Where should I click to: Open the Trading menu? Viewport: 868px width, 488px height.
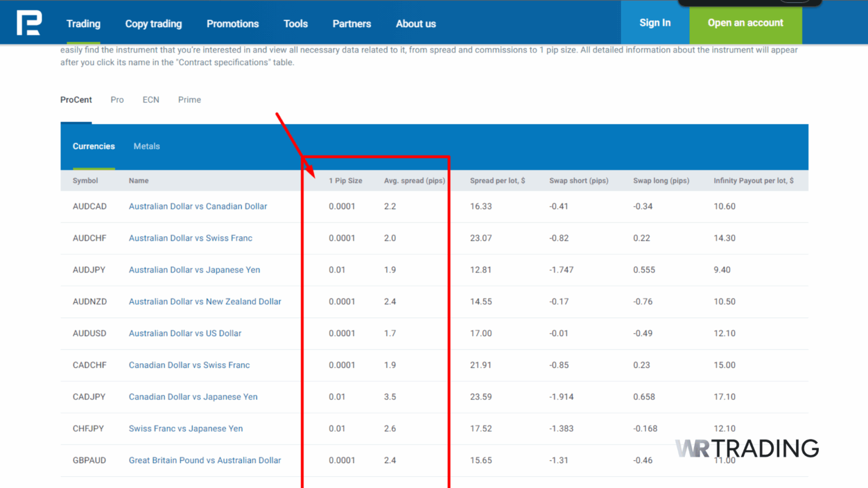(x=83, y=24)
